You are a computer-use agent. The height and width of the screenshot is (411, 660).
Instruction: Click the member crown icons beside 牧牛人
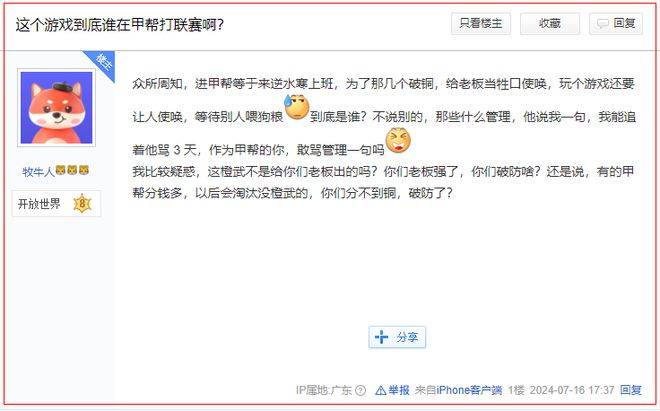point(72,170)
